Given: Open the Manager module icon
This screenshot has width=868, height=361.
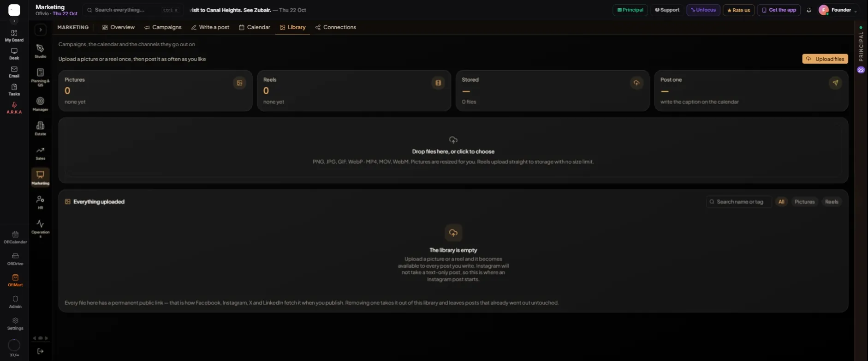Looking at the screenshot, I should [x=41, y=104].
